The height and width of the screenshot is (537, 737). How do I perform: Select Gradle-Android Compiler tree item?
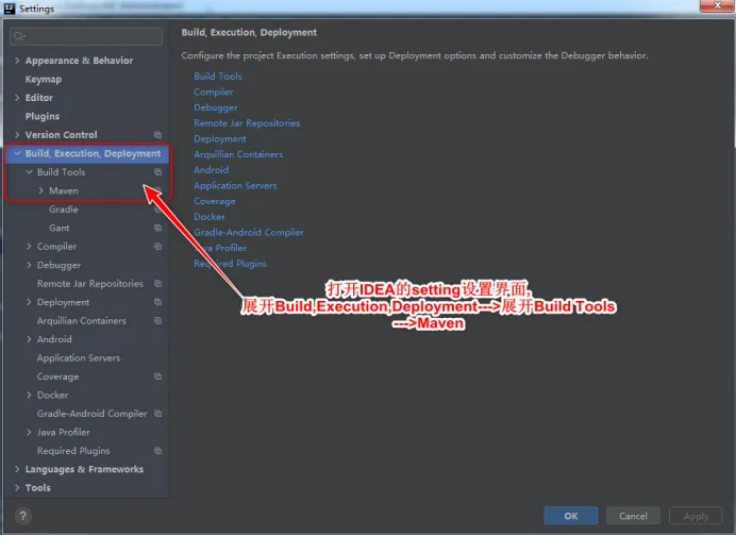pyautogui.click(x=92, y=414)
